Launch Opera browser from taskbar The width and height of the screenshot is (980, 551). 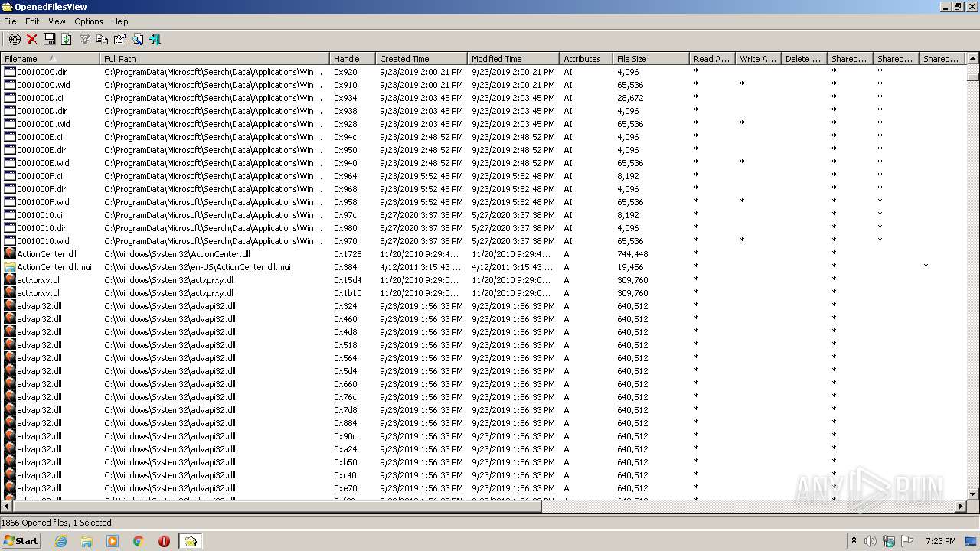pos(164,541)
